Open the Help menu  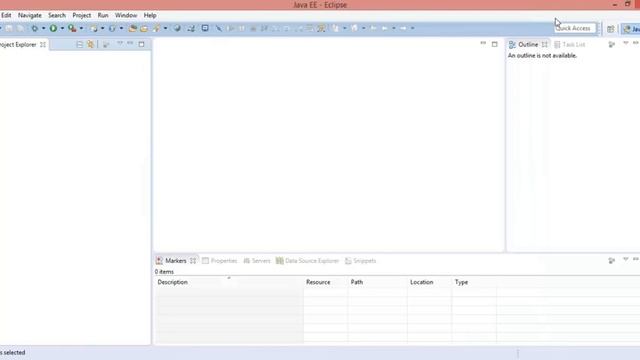pyautogui.click(x=150, y=15)
